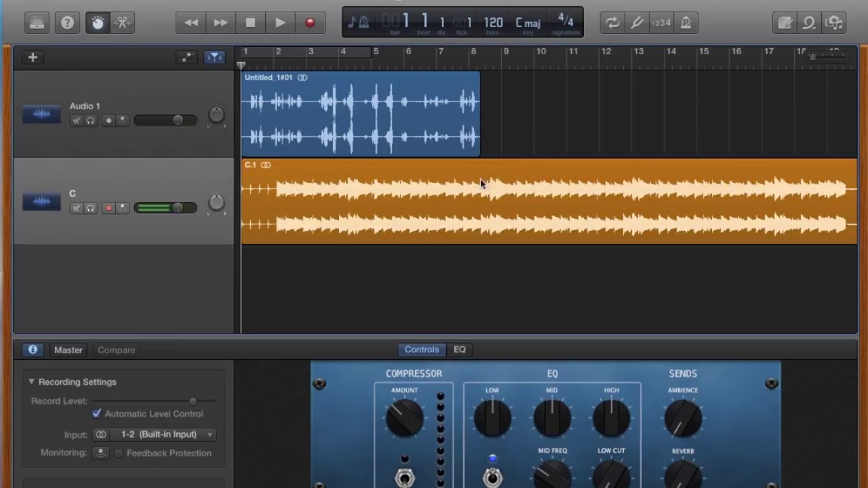Screen dimensions: 868x488
Task: Open the Apple Loops browser
Action: tap(809, 23)
